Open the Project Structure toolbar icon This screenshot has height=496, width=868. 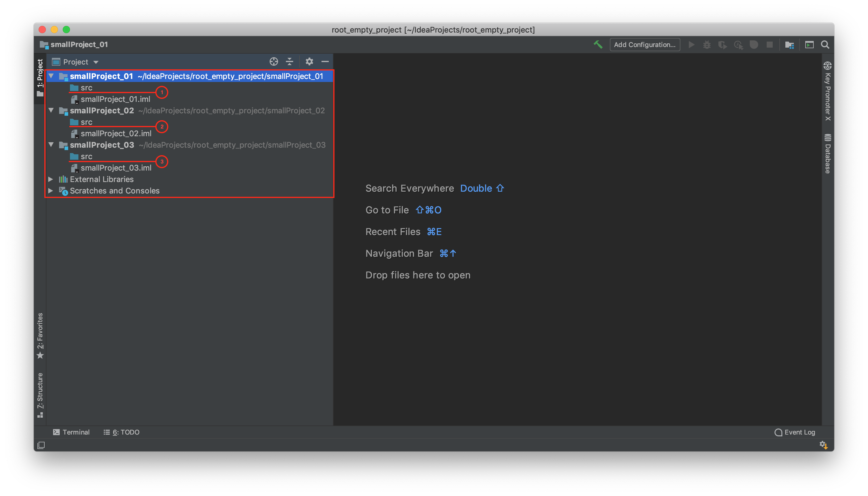(790, 45)
